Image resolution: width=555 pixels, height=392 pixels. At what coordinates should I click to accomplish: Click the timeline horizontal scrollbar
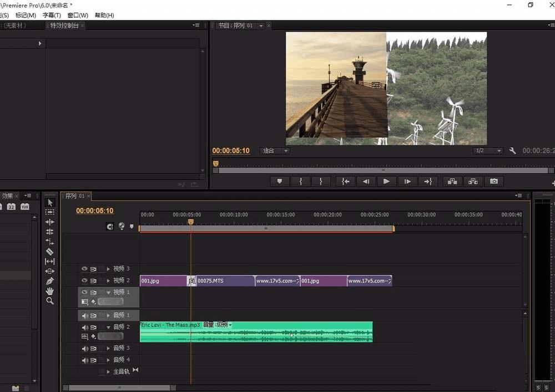coord(119,388)
